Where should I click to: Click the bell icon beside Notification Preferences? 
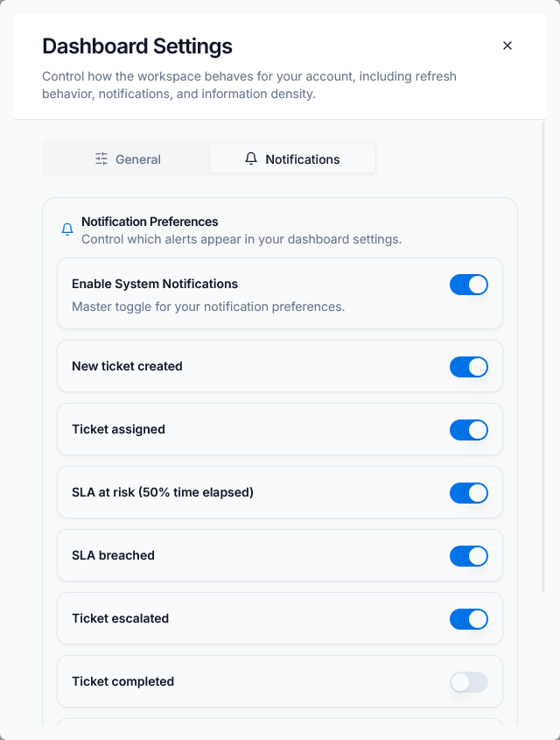coord(66,229)
